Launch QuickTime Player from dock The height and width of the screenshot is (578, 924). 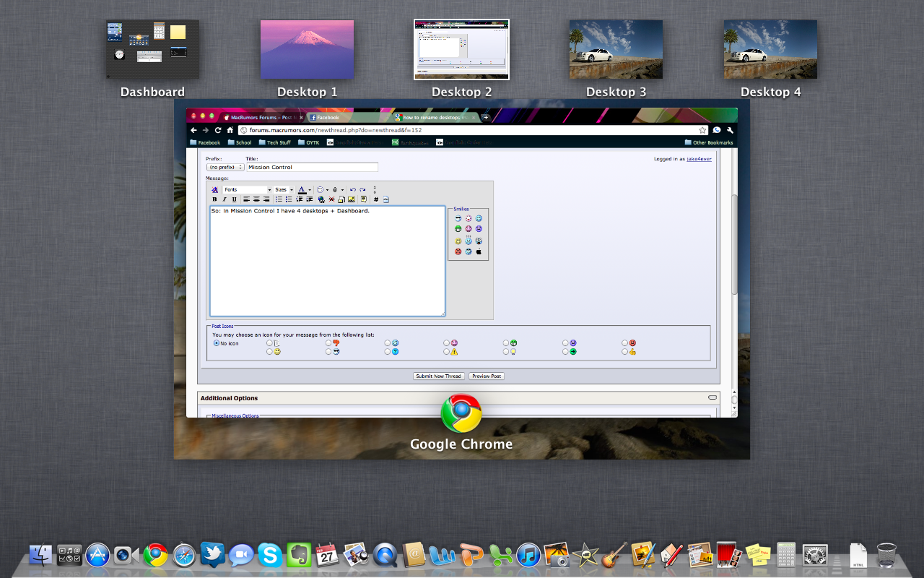pos(385,555)
